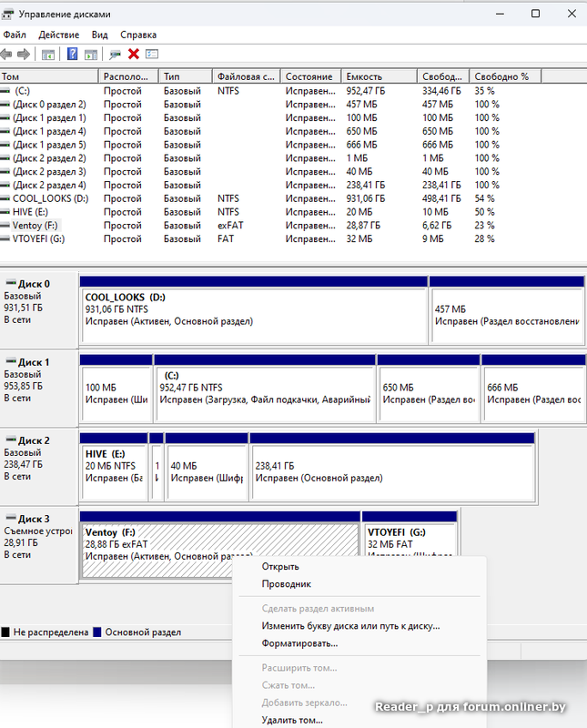Click the red X delete icon
Screen dimensions: 587x728
[134, 55]
